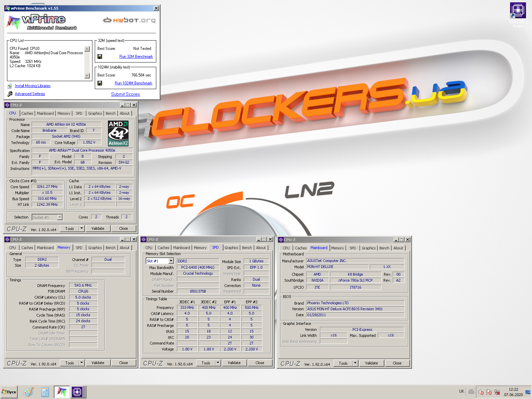The image size is (532, 399).
Task: Expand Tools arrow in the Mainboard tab window
Action: pyautogui.click(x=355, y=363)
